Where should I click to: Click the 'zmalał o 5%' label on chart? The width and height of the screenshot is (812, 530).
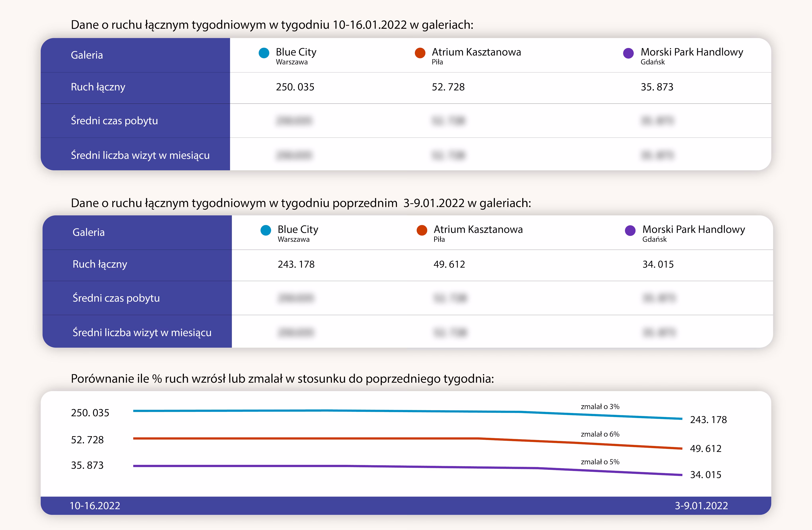600,462
